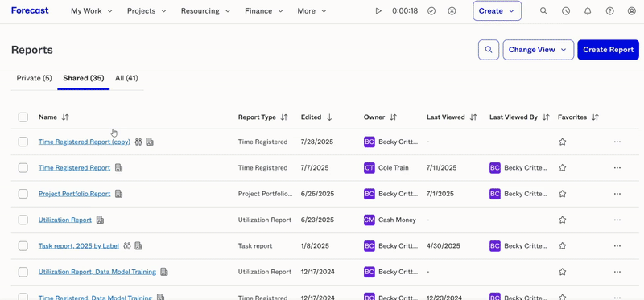The image size is (644, 300).
Task: Tick Utilization Report, Data Model Training checkbox
Action: [23, 272]
